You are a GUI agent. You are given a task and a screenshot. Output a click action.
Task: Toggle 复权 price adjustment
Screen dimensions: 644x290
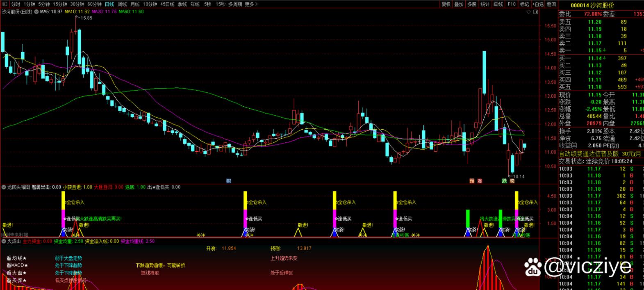click(446, 4)
